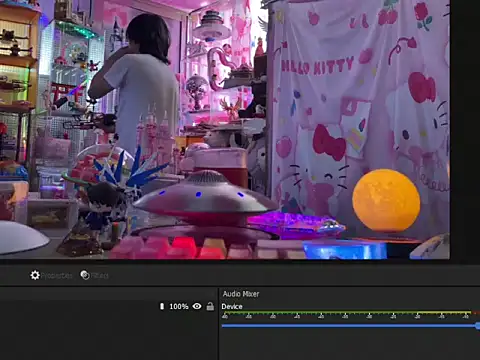Select the source row in Sources list
This screenshot has height=360, width=480.
click(108, 306)
